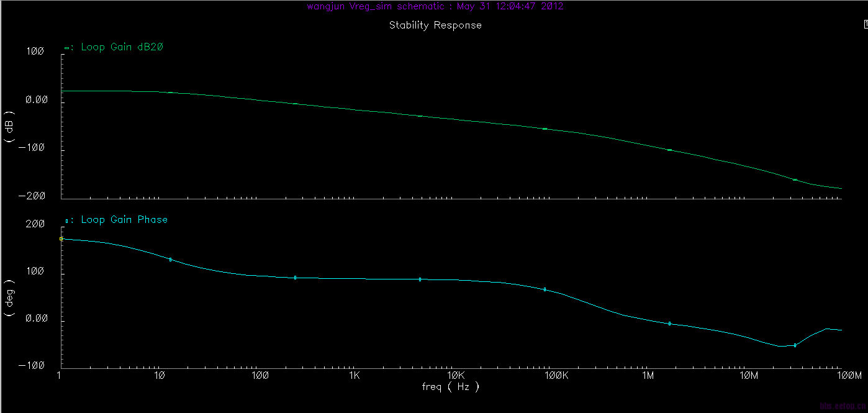This screenshot has width=868, height=413.
Task: Select the 'Loop Gain Phase' legend label
Action: tap(124, 220)
